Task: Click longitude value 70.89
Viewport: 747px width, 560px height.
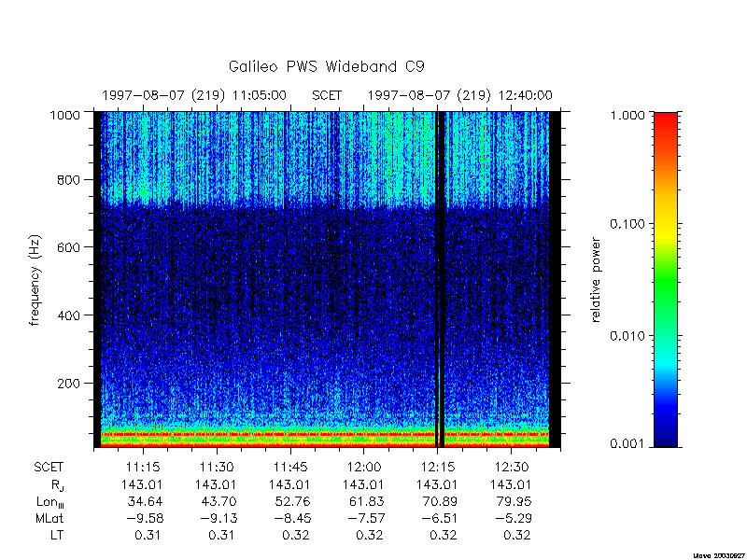Action: tap(440, 501)
